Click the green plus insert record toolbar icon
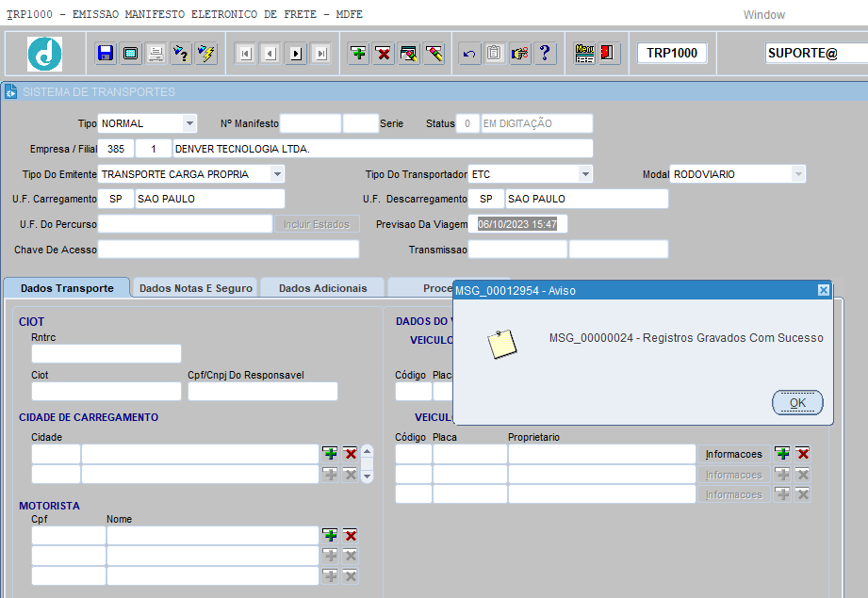 click(x=358, y=54)
